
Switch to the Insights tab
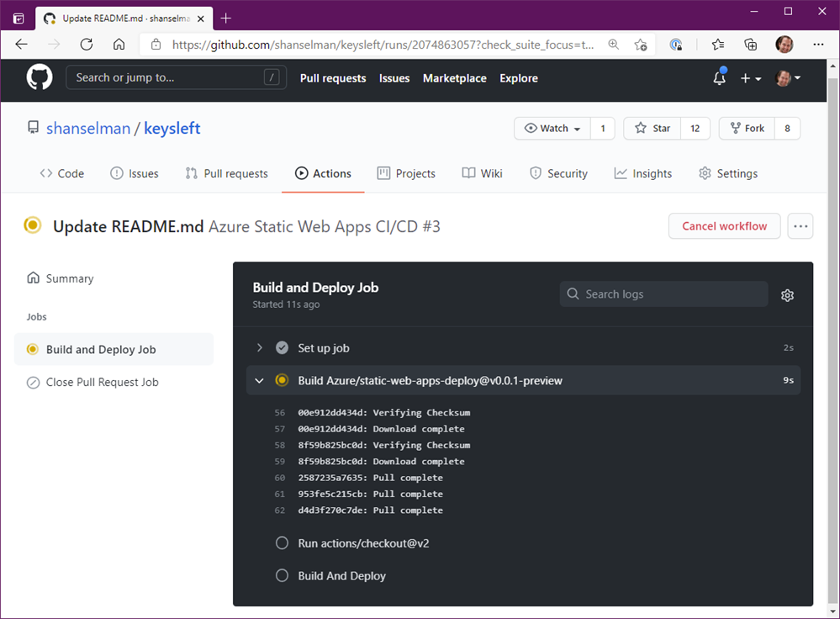tap(643, 173)
